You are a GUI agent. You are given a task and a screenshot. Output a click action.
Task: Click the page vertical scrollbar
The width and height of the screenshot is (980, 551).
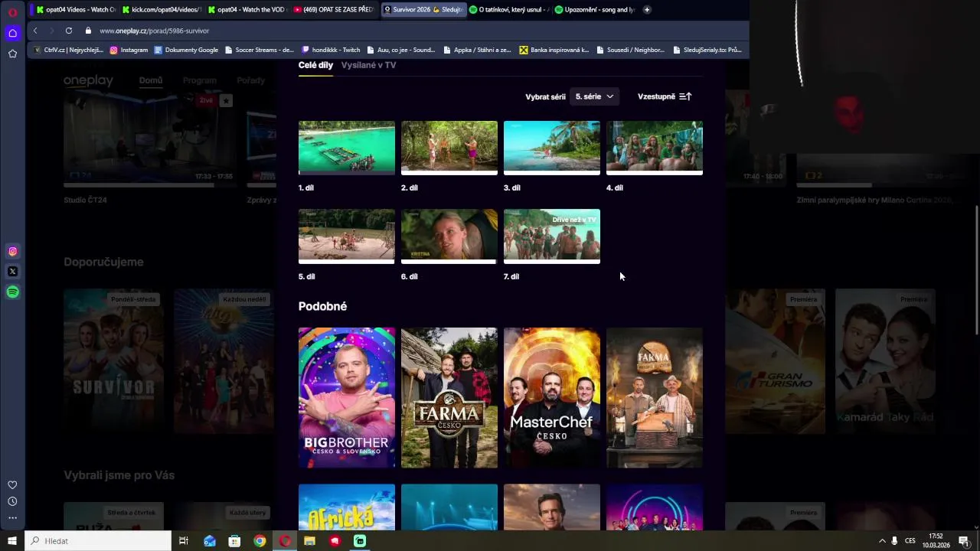pos(976,269)
